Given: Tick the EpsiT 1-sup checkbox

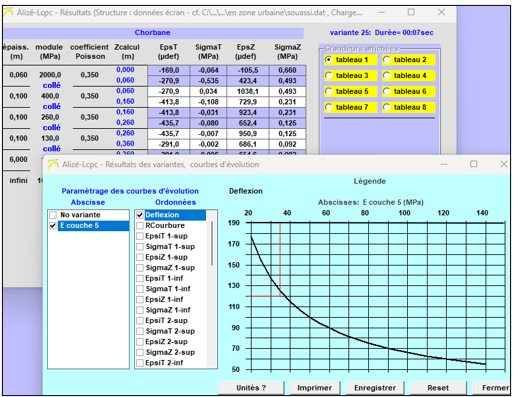Looking at the screenshot, I should tap(140, 236).
